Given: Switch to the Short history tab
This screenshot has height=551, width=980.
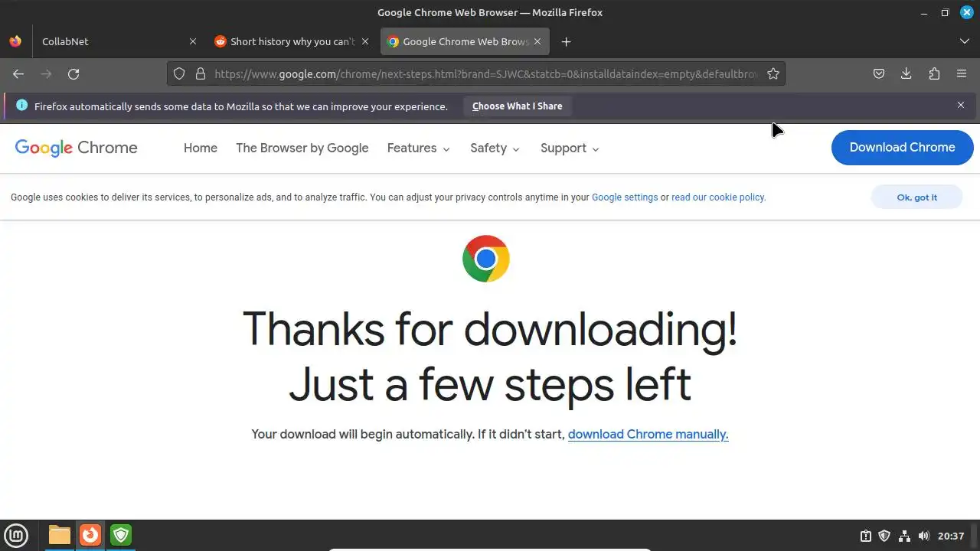Looking at the screenshot, I should click(x=292, y=41).
